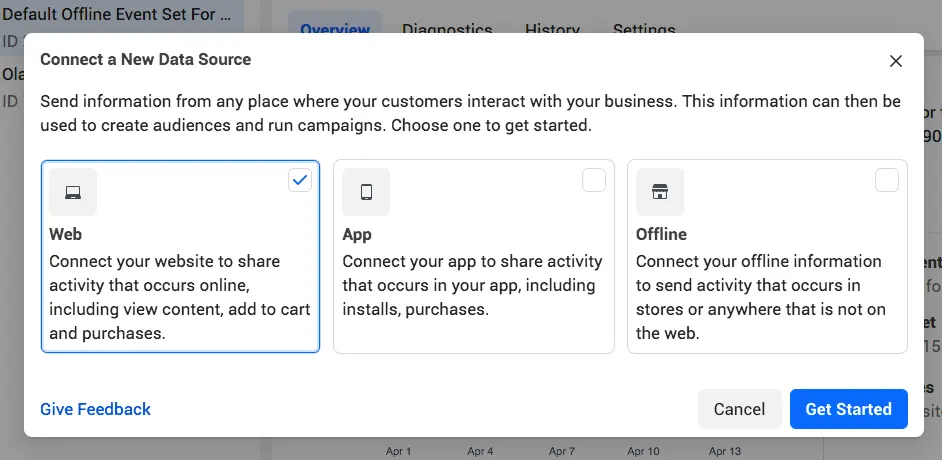The width and height of the screenshot is (942, 460).
Task: Select the second data source starting with Ola
Action: tap(12, 75)
